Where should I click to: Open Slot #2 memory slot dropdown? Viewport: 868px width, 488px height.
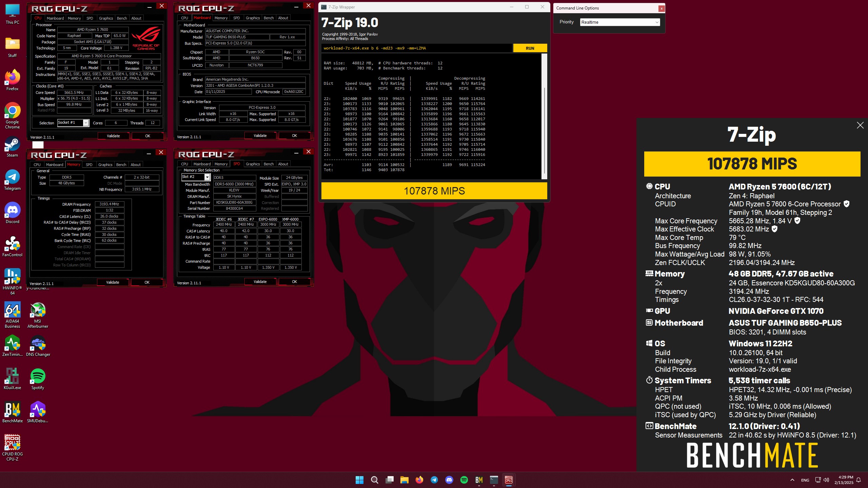[196, 177]
